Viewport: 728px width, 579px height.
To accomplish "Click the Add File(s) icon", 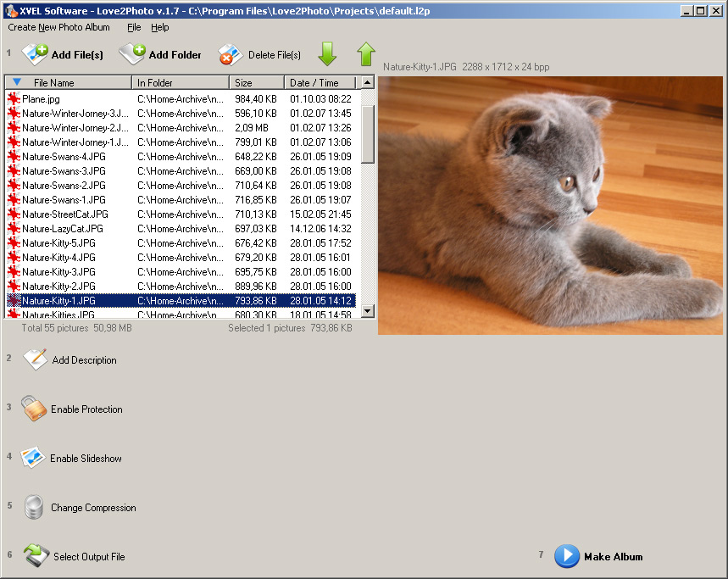I will 35,54.
